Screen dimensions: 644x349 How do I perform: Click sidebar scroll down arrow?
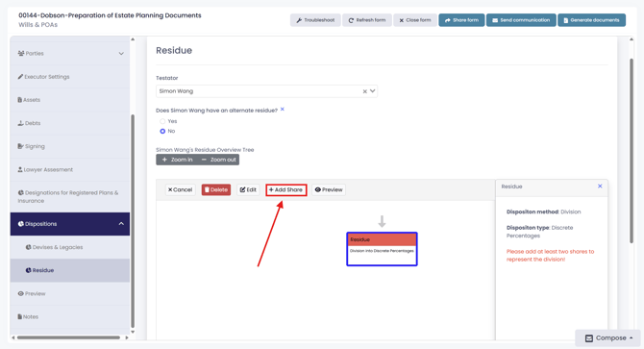(133, 332)
